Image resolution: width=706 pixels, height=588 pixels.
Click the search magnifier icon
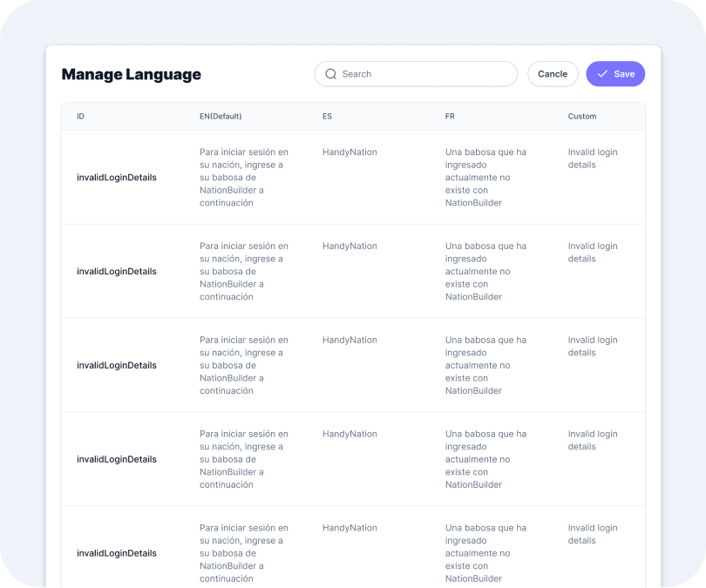click(331, 74)
